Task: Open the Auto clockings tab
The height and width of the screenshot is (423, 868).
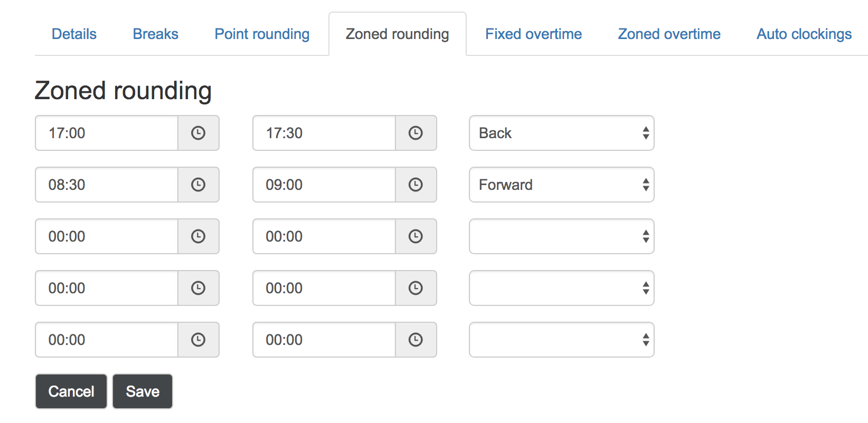Action: click(x=804, y=34)
